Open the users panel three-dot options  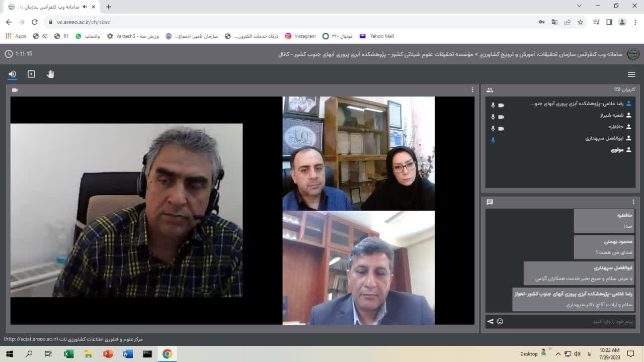pyautogui.click(x=633, y=90)
